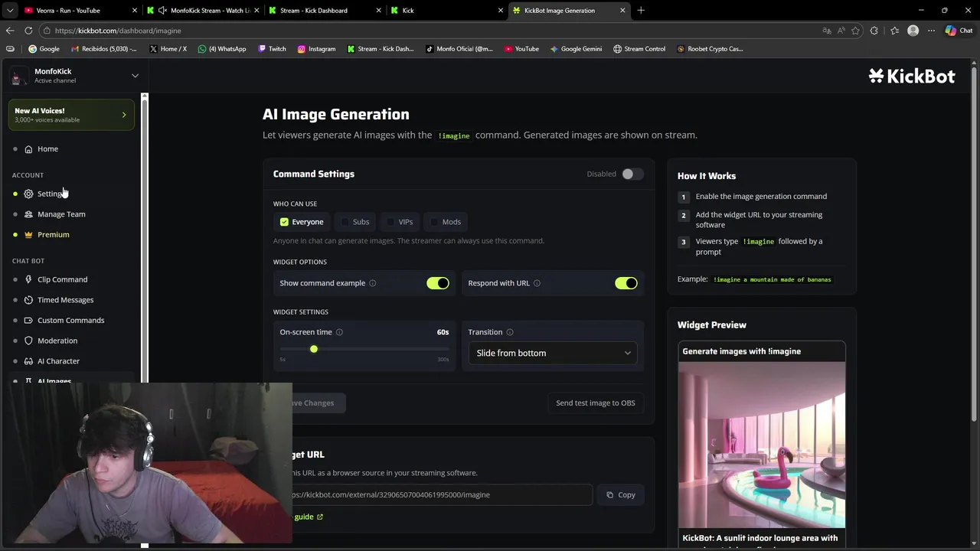Viewport: 980px width, 551px height.
Task: Click info icon next to Show command example
Action: (373, 283)
